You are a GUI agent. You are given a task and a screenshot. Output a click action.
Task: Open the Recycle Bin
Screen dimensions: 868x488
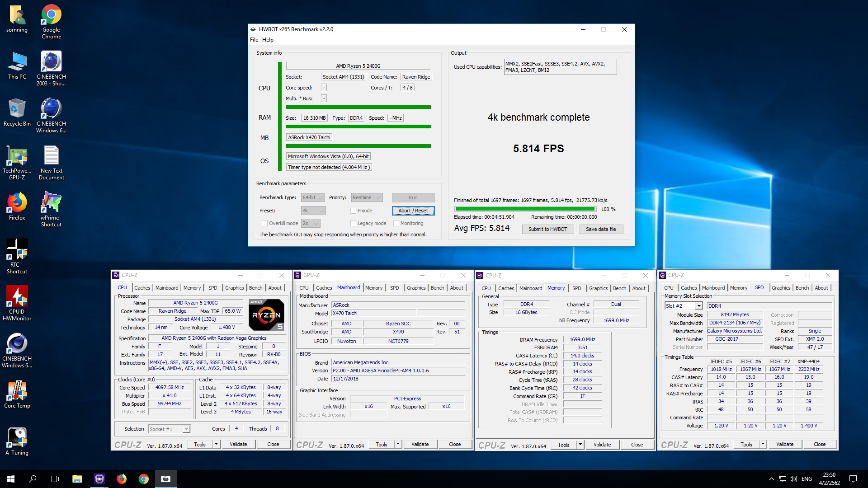point(17,113)
